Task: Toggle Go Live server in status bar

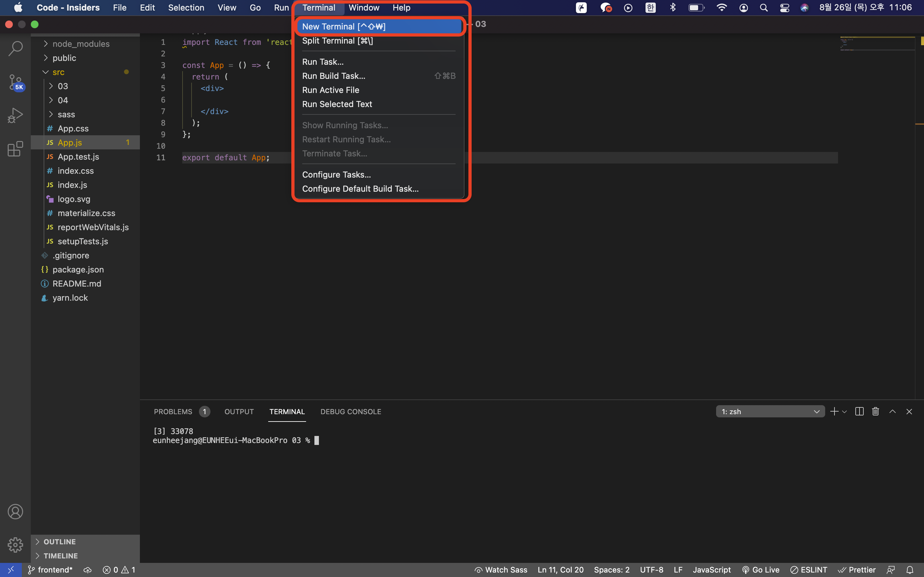Action: [761, 570]
